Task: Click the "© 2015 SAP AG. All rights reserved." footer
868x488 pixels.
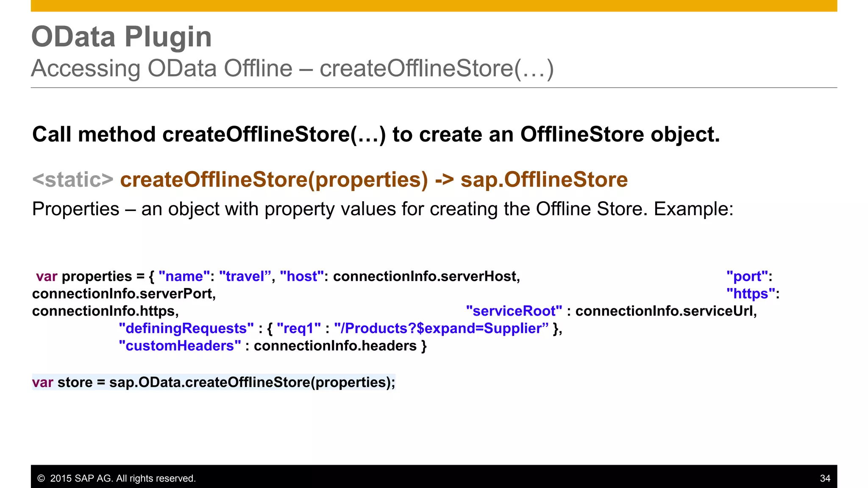Action: click(x=117, y=478)
